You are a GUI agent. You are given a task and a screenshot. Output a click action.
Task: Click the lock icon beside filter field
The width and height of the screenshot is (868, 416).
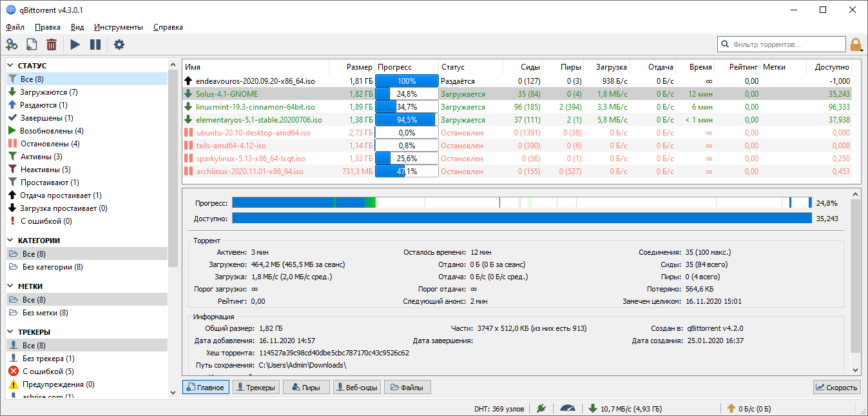tap(856, 45)
